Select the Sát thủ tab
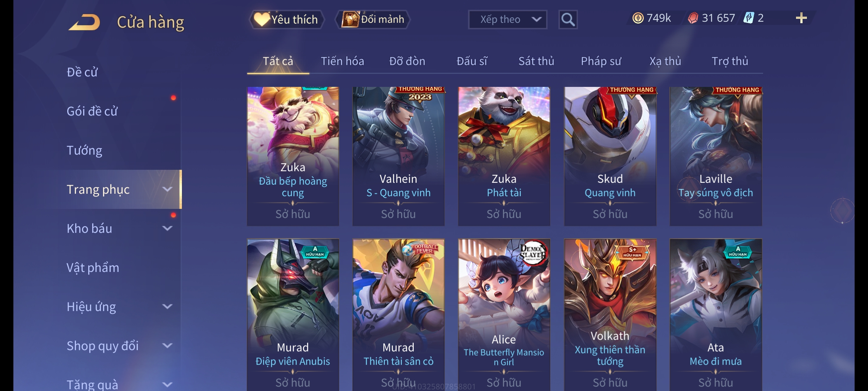Screen dimensions: 868x391 536,61
